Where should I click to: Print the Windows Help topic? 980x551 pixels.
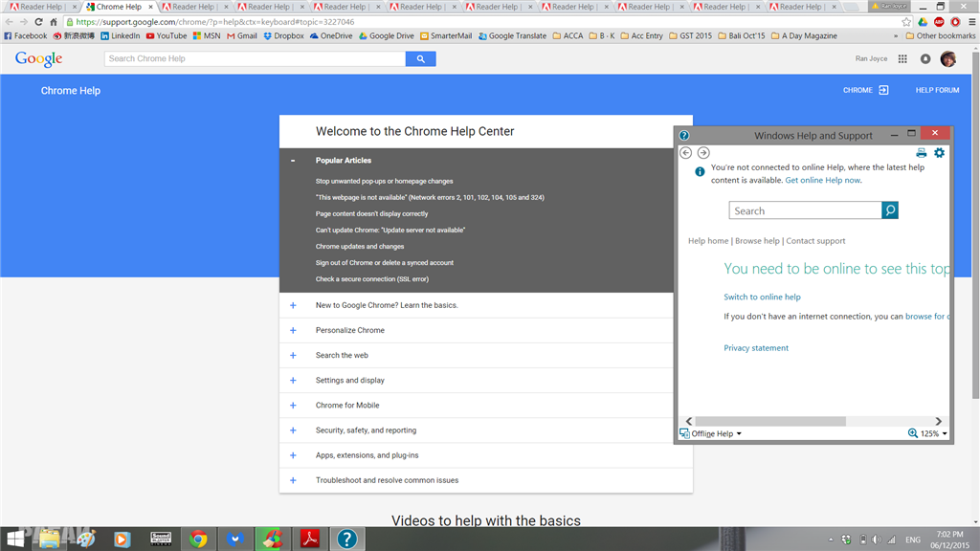coord(922,152)
